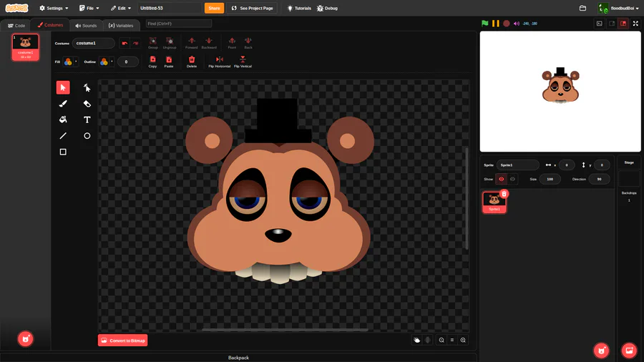This screenshot has width=644, height=362.
Task: Select the Eraser tool
Action: click(x=87, y=104)
